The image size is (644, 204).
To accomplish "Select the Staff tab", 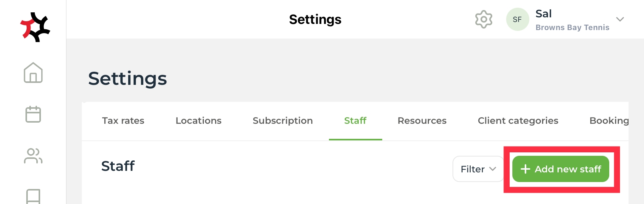I will pos(355,121).
